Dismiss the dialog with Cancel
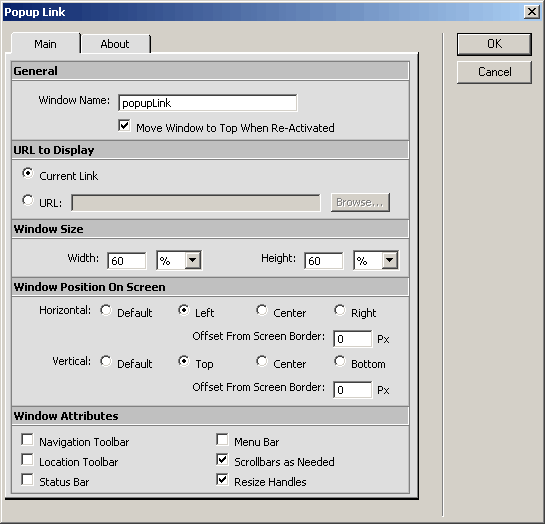The width and height of the screenshot is (545, 524). (x=494, y=72)
